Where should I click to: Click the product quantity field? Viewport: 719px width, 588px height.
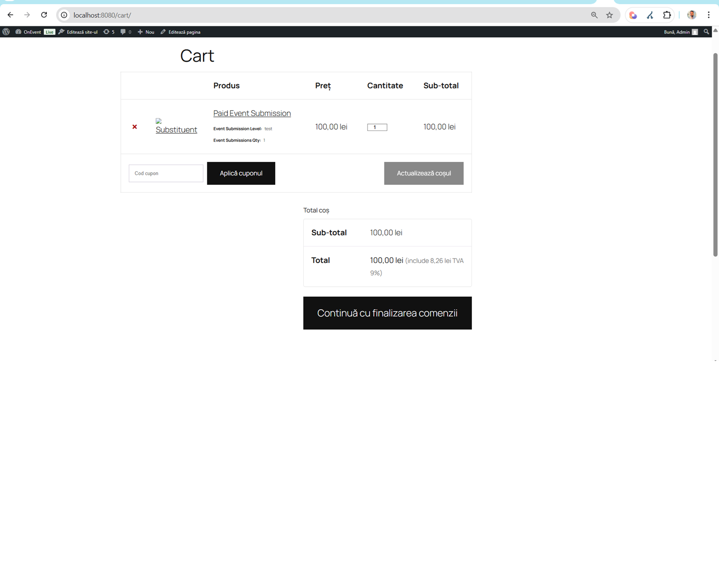[377, 127]
